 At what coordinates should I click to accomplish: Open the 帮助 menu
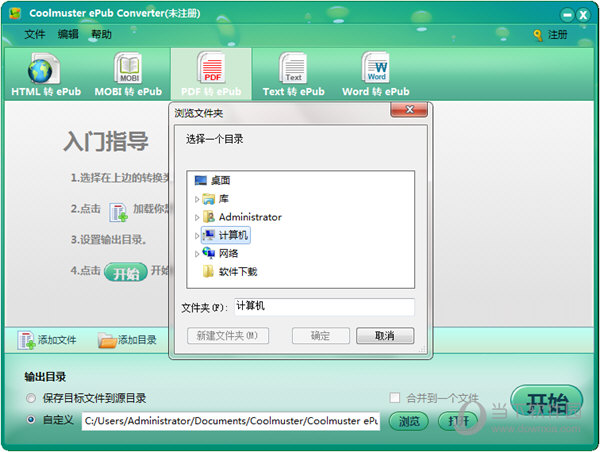(x=101, y=34)
